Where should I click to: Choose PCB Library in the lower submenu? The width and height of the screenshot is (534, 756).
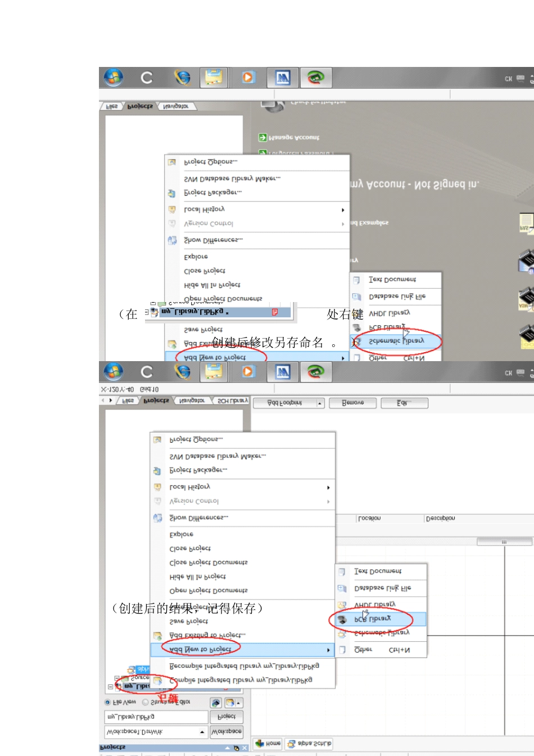point(381,619)
